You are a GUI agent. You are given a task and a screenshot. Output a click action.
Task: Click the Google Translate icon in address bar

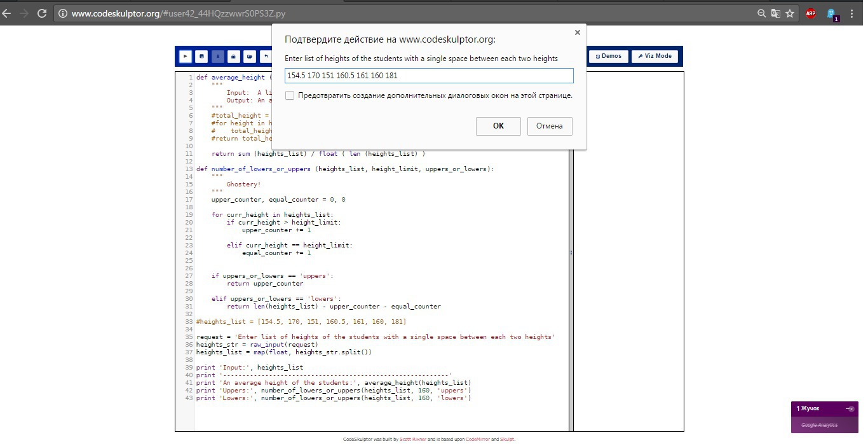click(x=776, y=13)
